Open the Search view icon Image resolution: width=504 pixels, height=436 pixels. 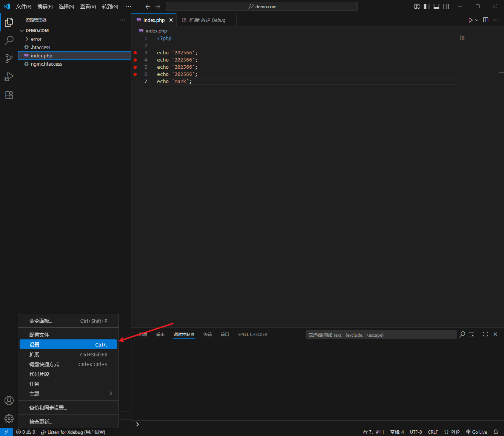pos(9,40)
